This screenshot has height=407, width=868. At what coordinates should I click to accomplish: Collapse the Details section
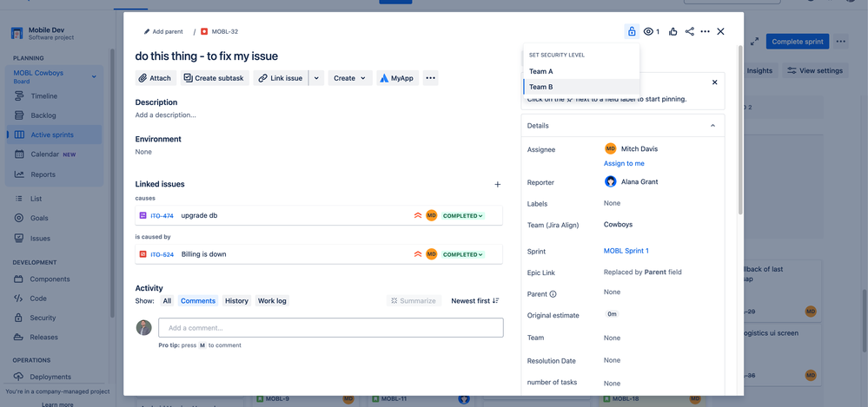click(x=712, y=126)
